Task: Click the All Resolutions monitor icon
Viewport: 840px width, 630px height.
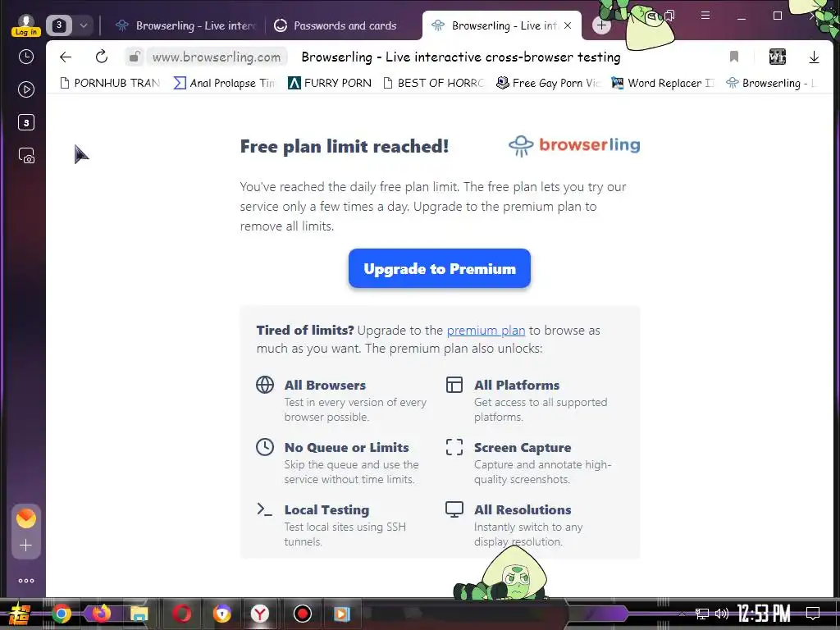Action: 454,509
